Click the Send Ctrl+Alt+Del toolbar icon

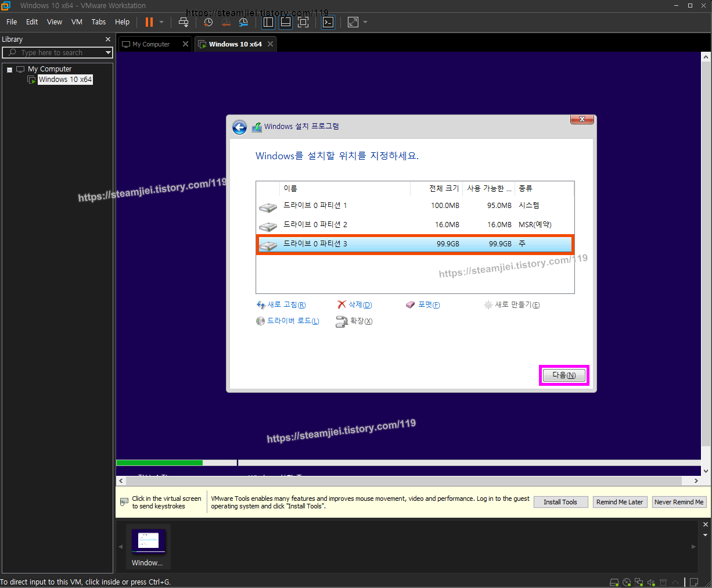[x=184, y=22]
